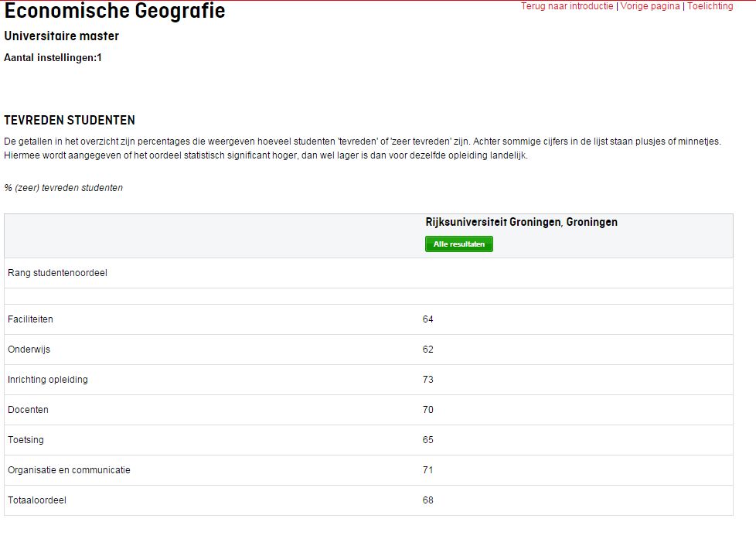
Task: Go to the Vorige pagina link
Action: 650,6
